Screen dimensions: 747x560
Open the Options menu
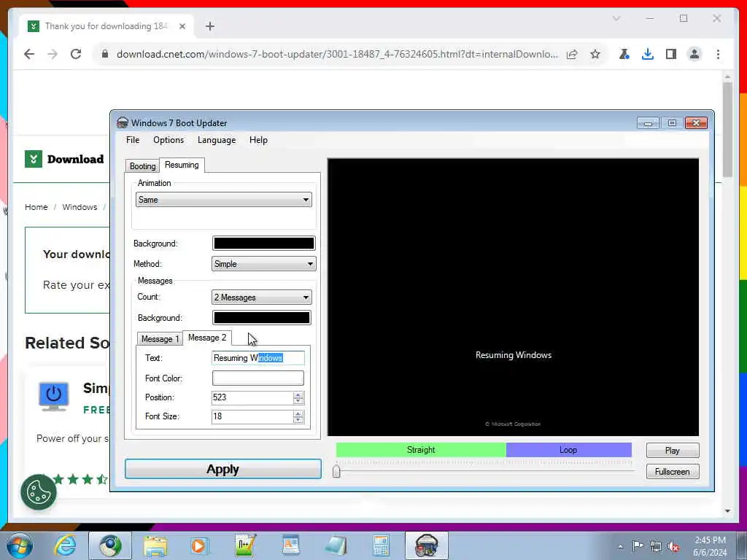coord(169,140)
